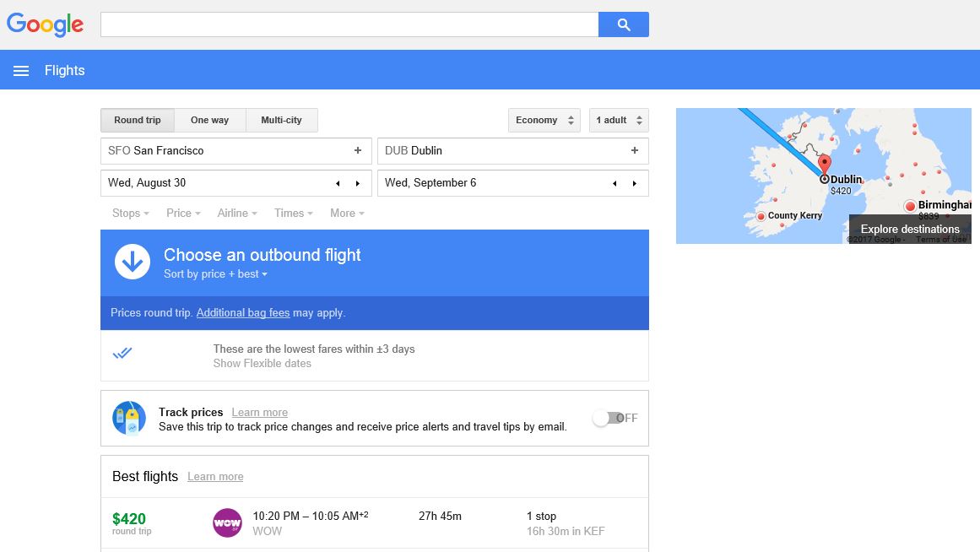Open the 1 adult passengers dropdown
This screenshot has width=980, height=552.
(x=619, y=120)
